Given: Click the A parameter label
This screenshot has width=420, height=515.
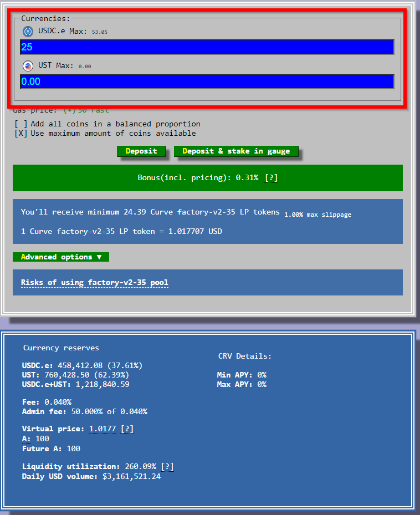Looking at the screenshot, I should point(26,439).
